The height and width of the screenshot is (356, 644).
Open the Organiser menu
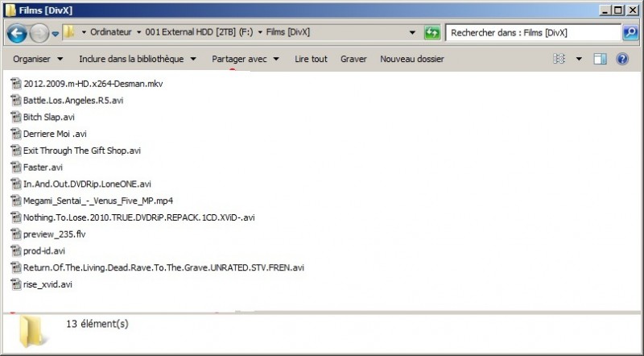tap(37, 59)
